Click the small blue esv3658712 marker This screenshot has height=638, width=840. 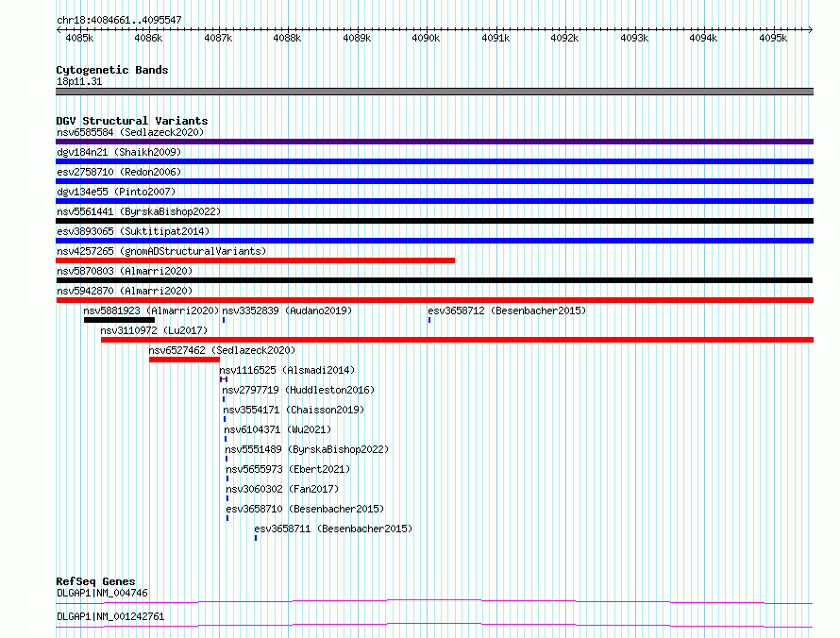coord(429,320)
